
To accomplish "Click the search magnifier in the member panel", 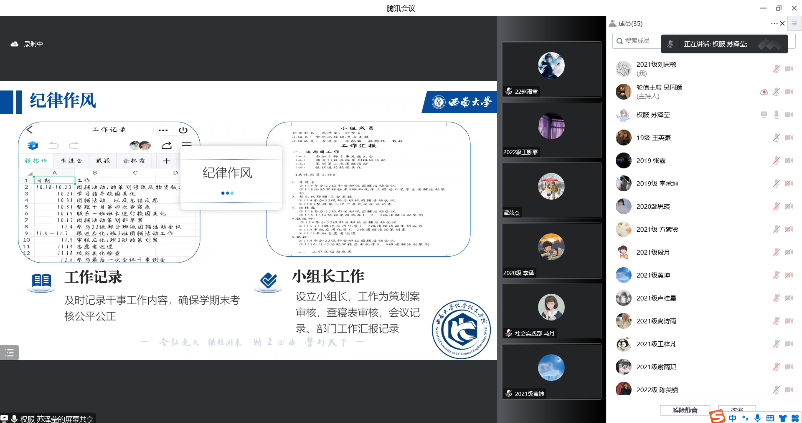I will [x=617, y=41].
